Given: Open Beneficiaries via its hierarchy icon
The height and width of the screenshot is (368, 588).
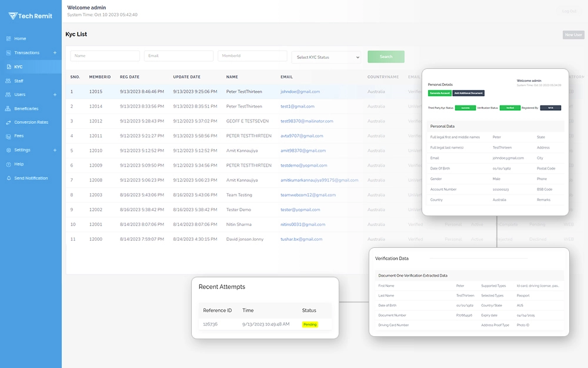Looking at the screenshot, I should pyautogui.click(x=8, y=109).
